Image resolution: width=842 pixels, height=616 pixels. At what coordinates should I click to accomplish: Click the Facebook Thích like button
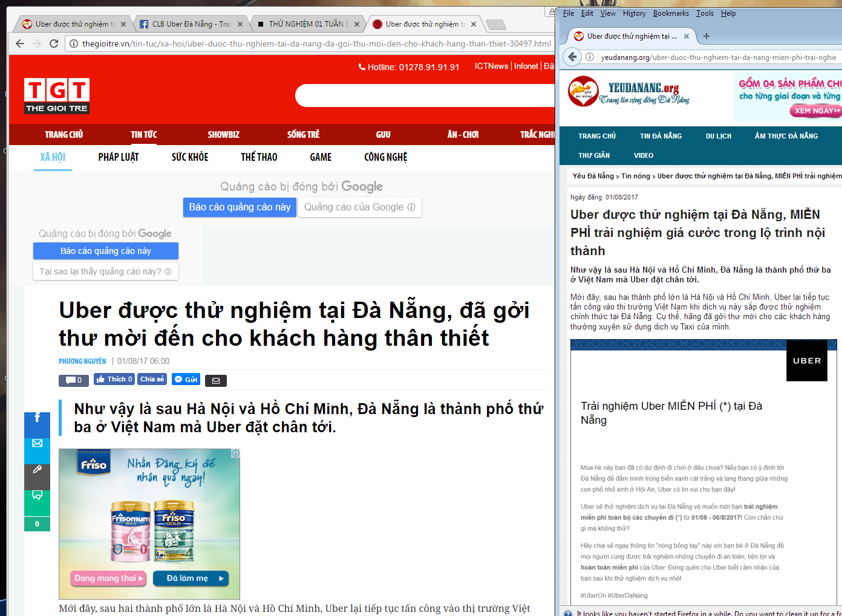tap(114, 379)
